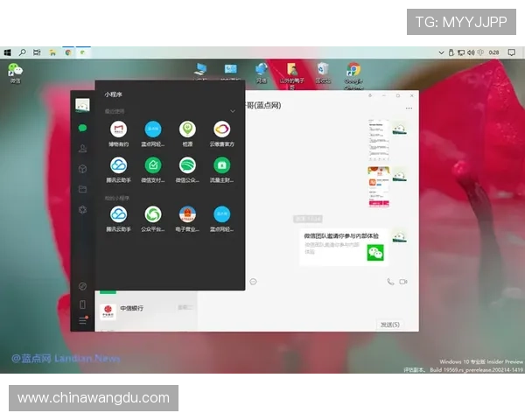Click the chat bubble icon in sidebar
525x420 pixels.
[82, 128]
